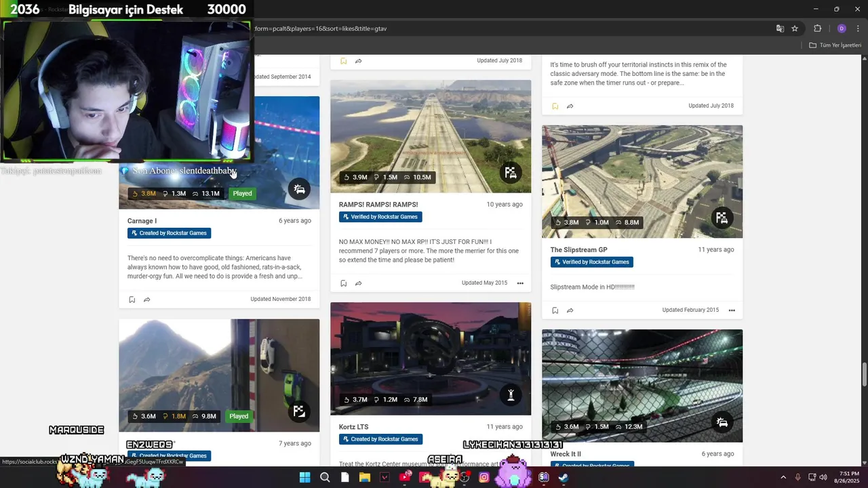Show hidden system tray icons chevron

(783, 477)
